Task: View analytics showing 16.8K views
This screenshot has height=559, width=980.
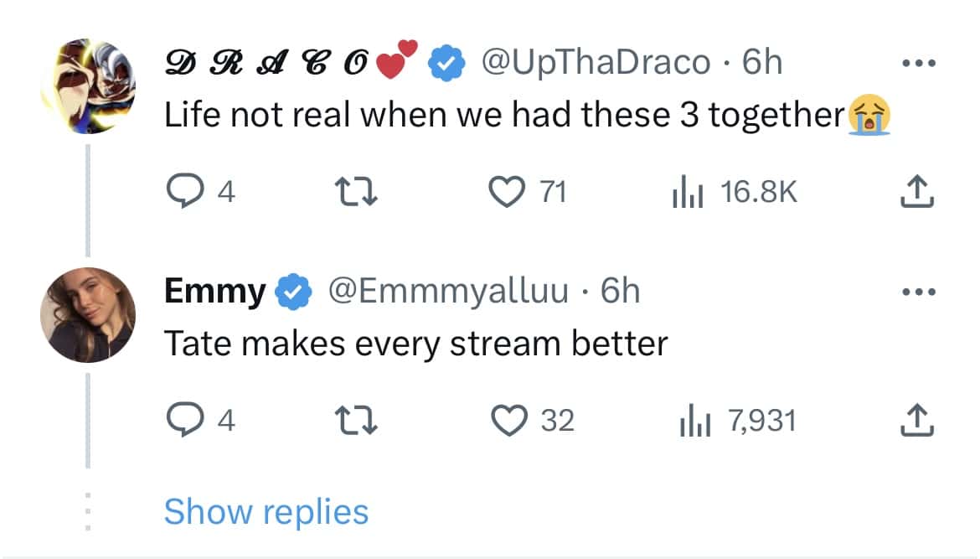Action: click(687, 193)
